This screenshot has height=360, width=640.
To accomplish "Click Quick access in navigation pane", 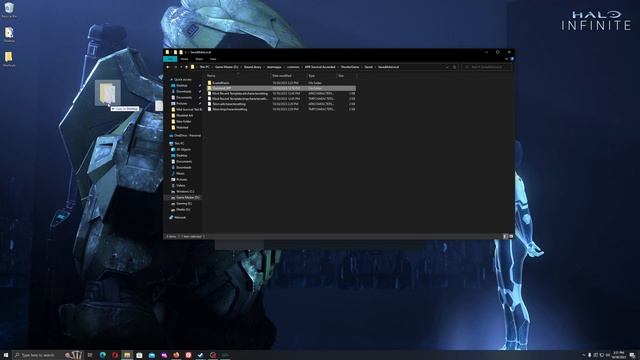I will 182,80.
